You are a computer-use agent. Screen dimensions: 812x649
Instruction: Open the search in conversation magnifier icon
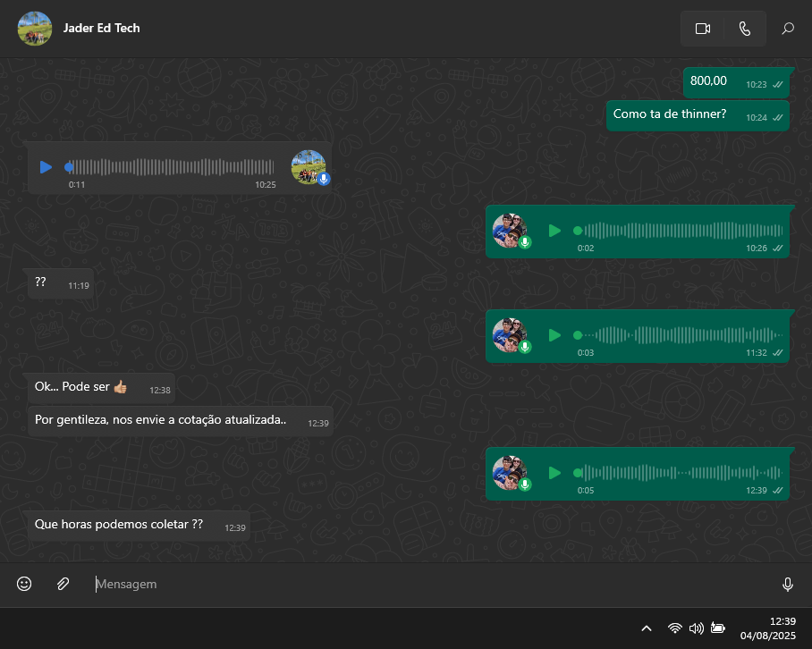pyautogui.click(x=788, y=29)
